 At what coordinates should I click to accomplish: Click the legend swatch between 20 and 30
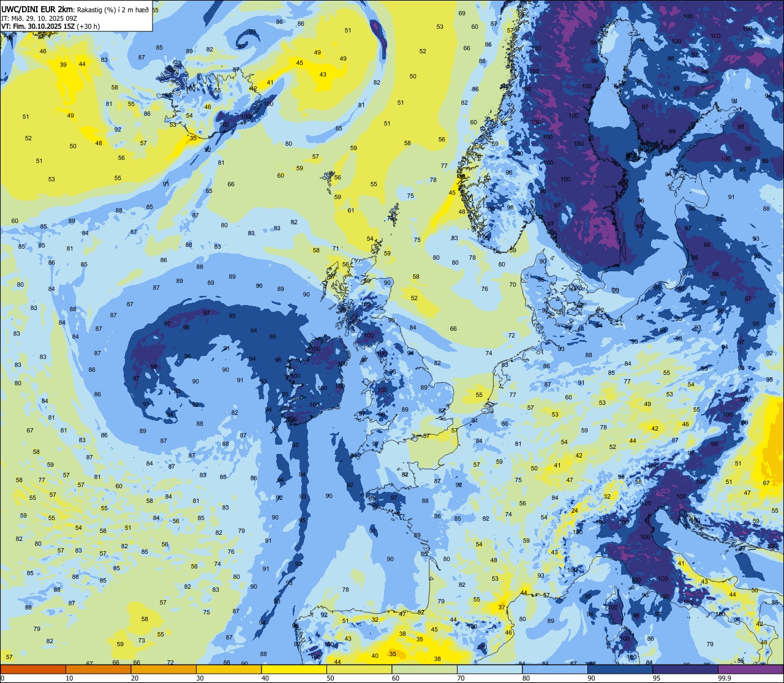(164, 669)
